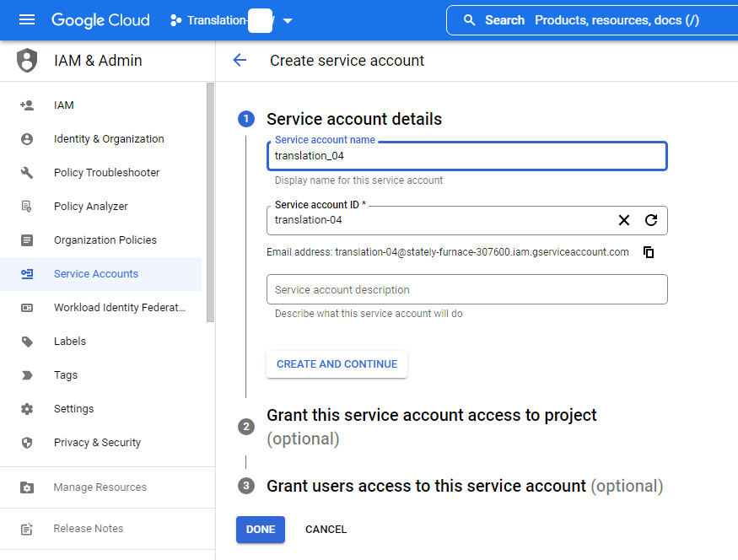Click the project selector dots icon

point(175,20)
